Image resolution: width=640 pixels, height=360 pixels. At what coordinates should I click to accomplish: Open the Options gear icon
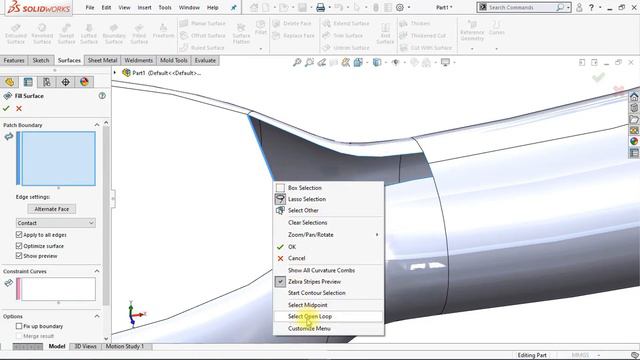click(400, 7)
